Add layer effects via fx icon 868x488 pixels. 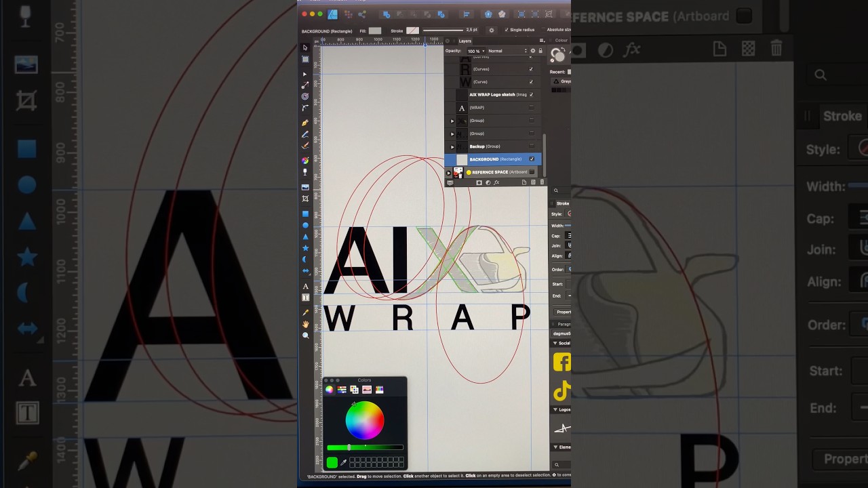click(496, 182)
